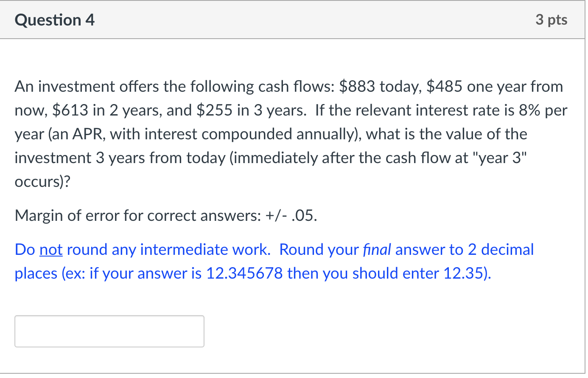Click the "$485" cash flow amount

pos(444,87)
